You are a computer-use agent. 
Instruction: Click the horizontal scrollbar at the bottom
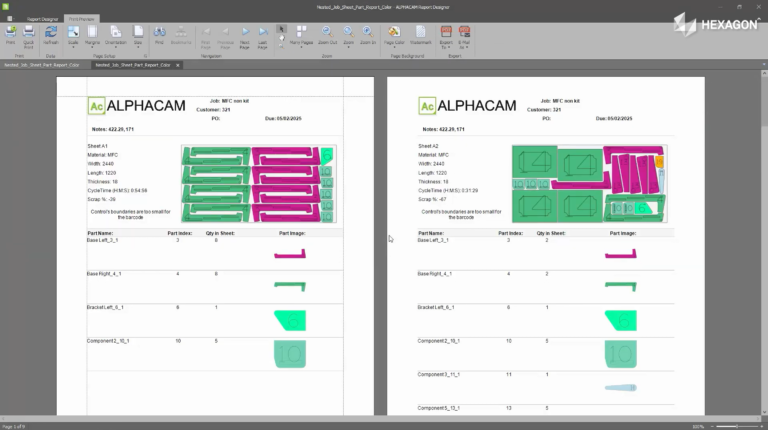(380, 419)
